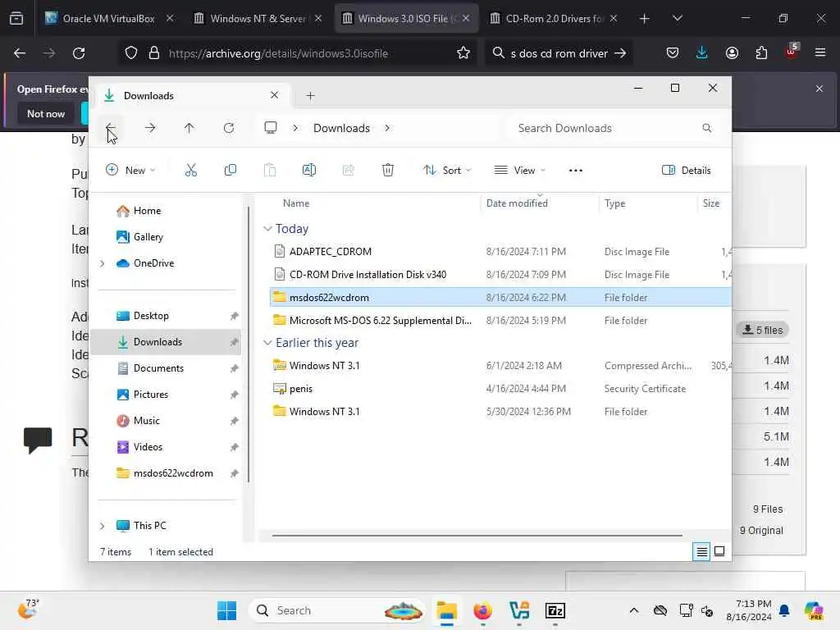Open 7-Zip from the taskbar
The image size is (840, 630).
tap(555, 610)
